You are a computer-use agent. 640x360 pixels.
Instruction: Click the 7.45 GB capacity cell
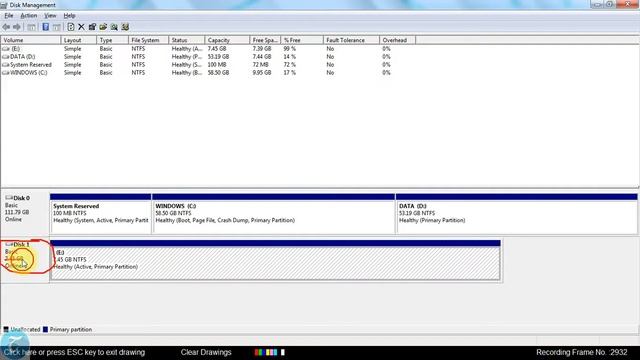click(x=217, y=49)
